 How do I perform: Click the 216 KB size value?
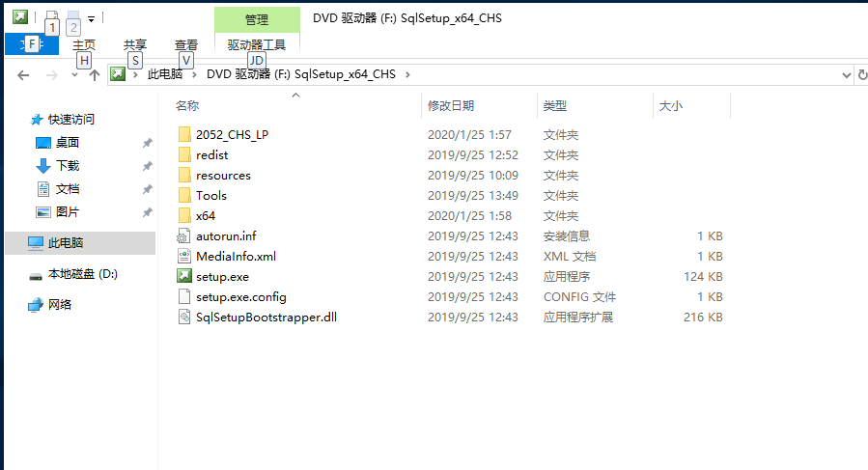pyautogui.click(x=703, y=318)
